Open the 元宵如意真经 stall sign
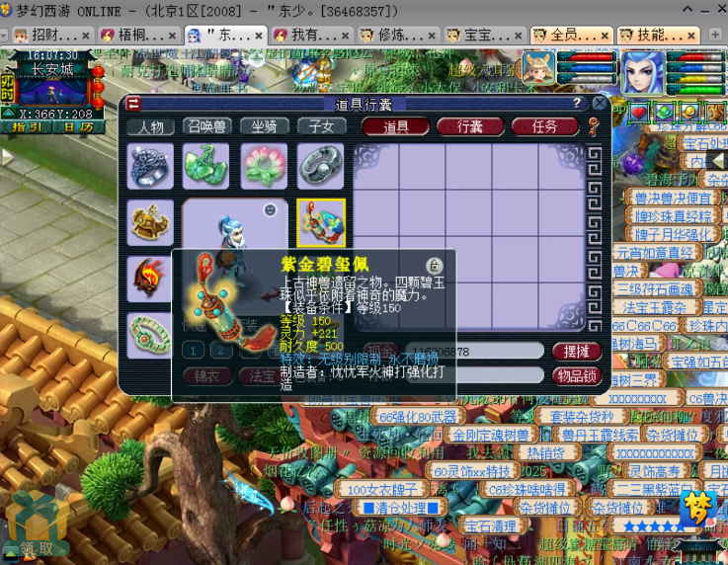The height and width of the screenshot is (565, 728). [x=655, y=253]
